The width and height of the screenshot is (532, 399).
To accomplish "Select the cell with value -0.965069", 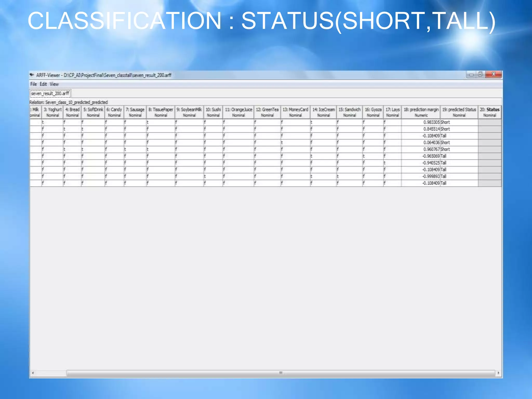I will pyautogui.click(x=421, y=156).
